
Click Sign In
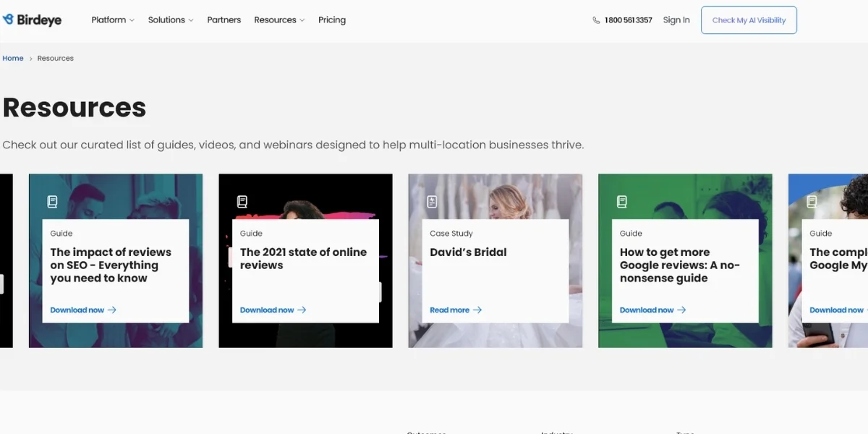(x=676, y=20)
